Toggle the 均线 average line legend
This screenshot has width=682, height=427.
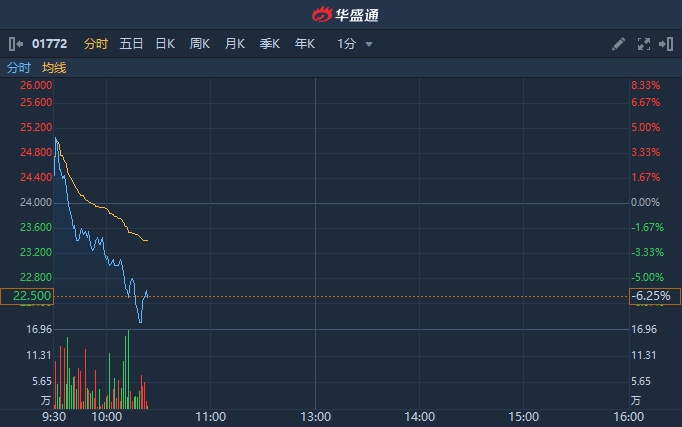pos(54,68)
